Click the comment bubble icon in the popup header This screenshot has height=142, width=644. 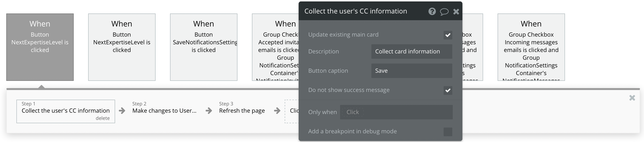(444, 12)
